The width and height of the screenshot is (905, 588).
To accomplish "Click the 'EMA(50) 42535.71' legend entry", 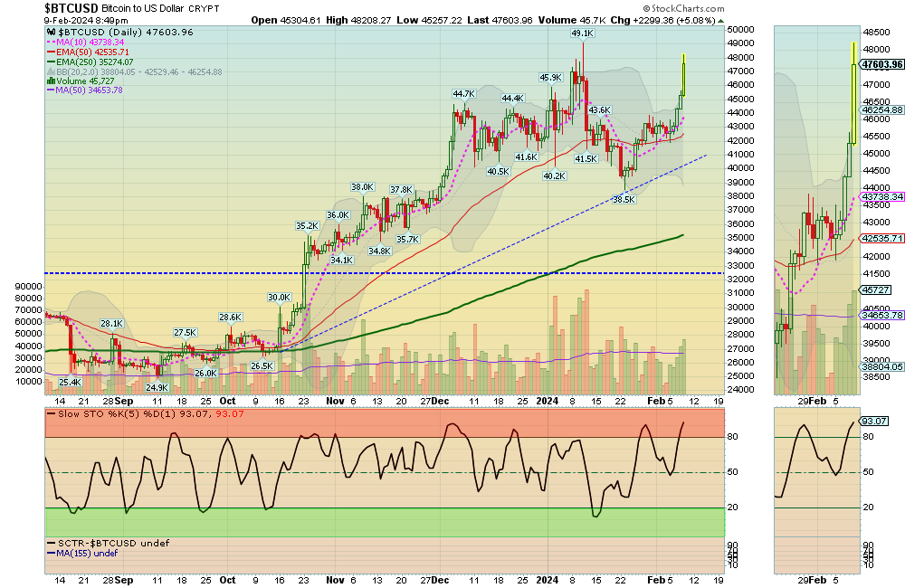I will point(91,52).
